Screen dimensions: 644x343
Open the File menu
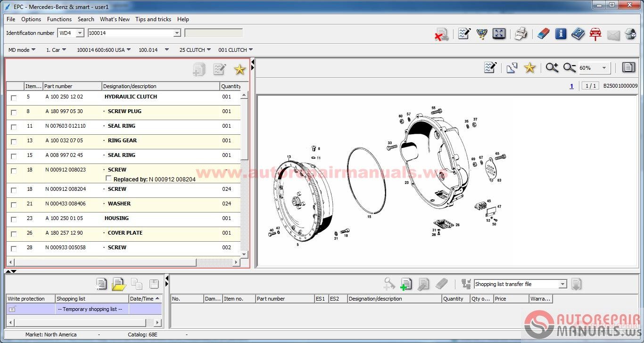click(x=11, y=19)
